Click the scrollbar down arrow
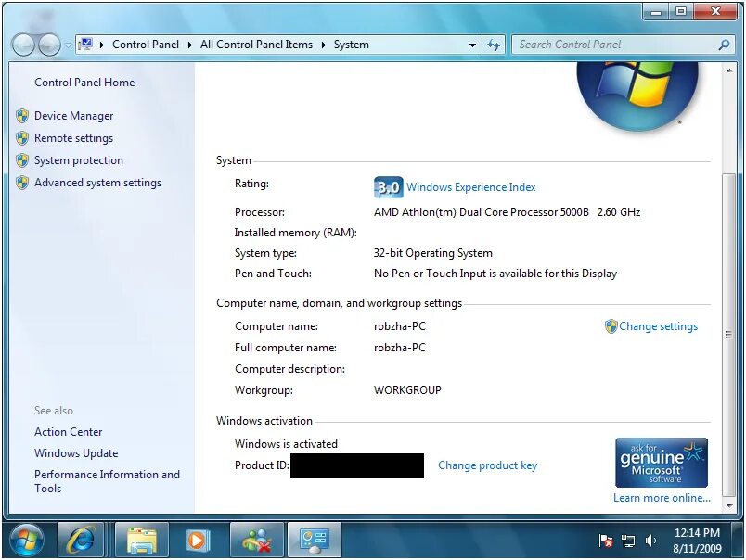The height and width of the screenshot is (560, 746). pyautogui.click(x=729, y=506)
